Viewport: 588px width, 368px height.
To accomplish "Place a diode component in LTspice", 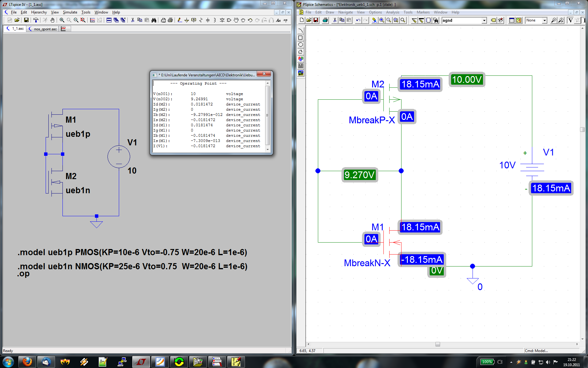I will [222, 20].
